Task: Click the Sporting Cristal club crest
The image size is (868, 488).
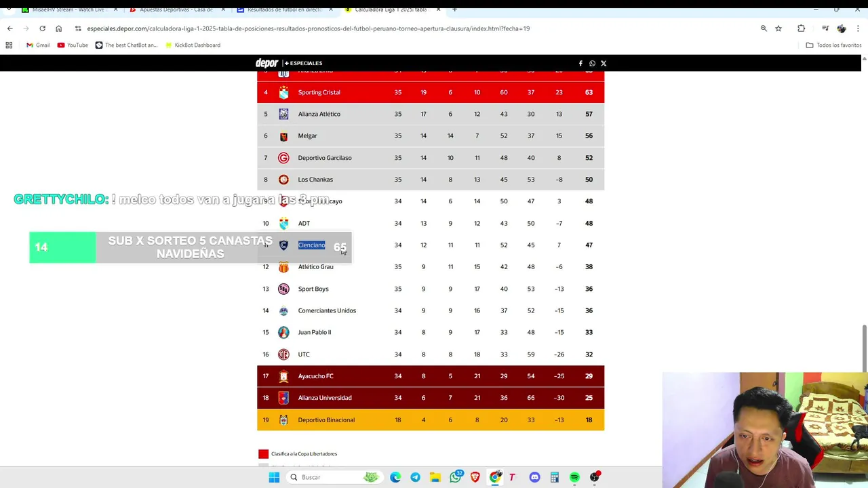Action: click(283, 92)
